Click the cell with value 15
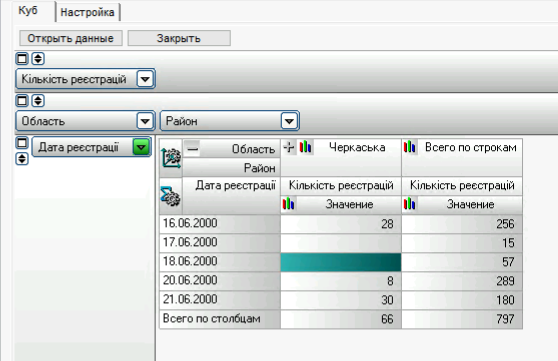Viewport: 558px width, 361px height. click(462, 243)
